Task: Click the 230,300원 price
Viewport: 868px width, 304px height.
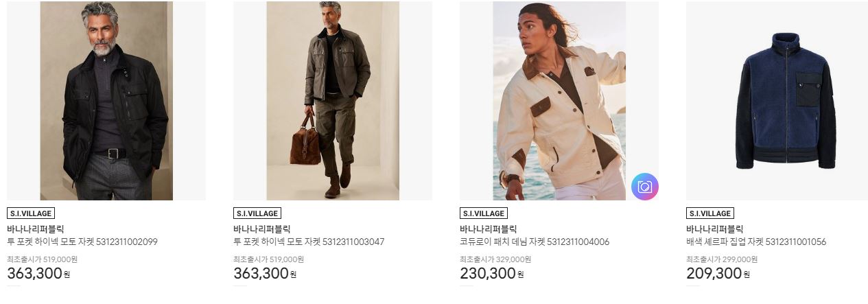Action: click(491, 273)
